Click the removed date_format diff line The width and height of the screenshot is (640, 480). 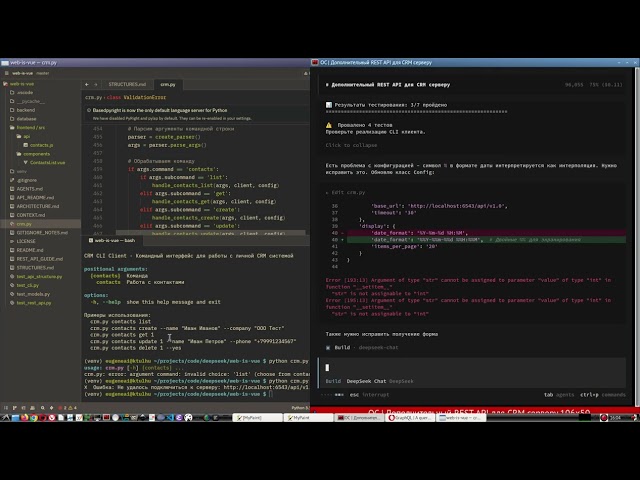tap(486, 233)
